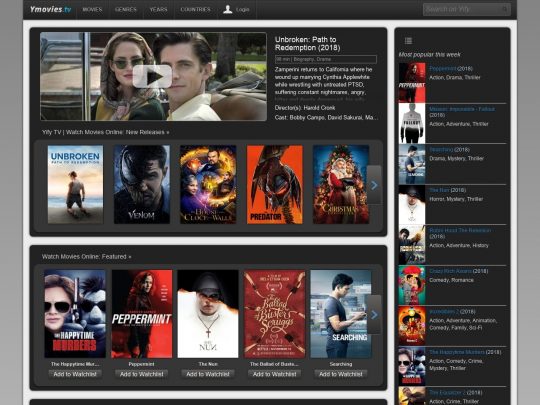This screenshot has height=405, width=540.
Task: Open Robin Hood The Rebellion link
Action: click(x=460, y=230)
